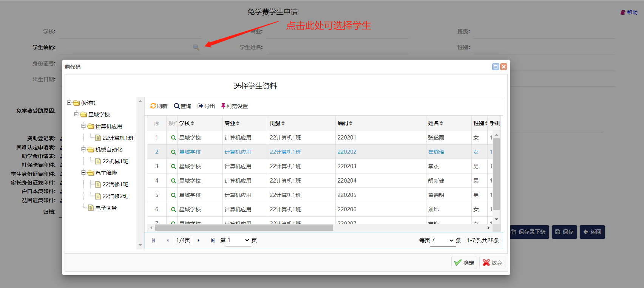Collapse the 汽车维修 tree node
Image resolution: width=644 pixels, height=288 pixels.
(x=83, y=172)
